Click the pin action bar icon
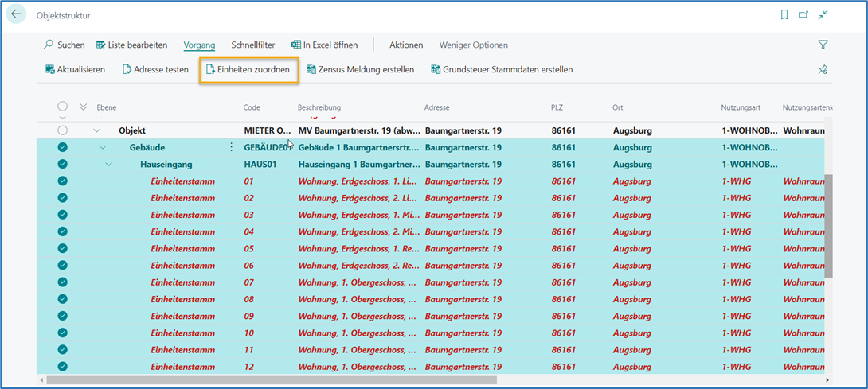 click(823, 70)
